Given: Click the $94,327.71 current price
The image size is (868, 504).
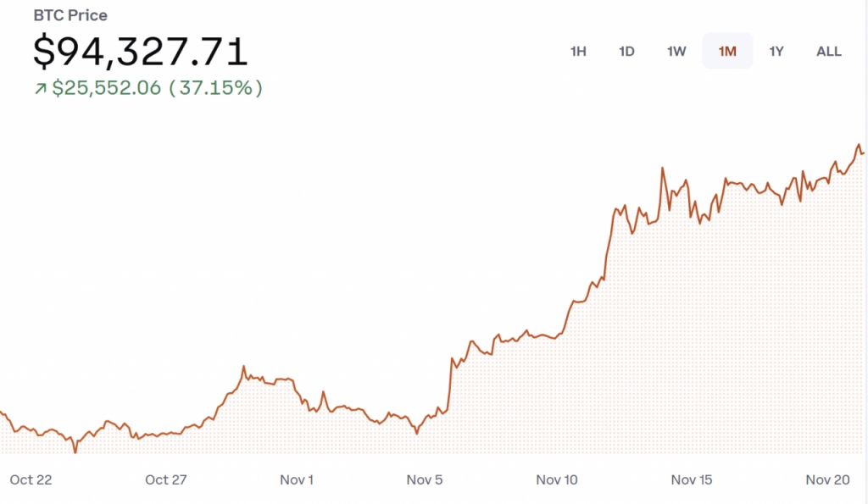Looking at the screenshot, I should pos(140,52).
